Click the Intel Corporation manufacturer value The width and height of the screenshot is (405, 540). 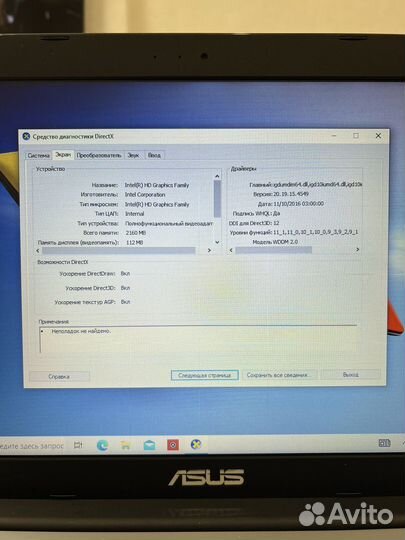click(145, 195)
